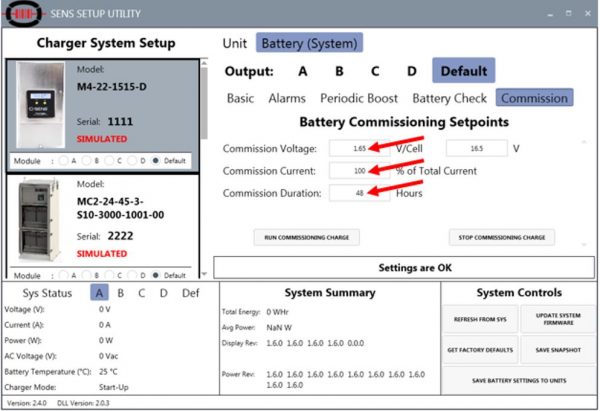Click Run Commissioning Charge button
Viewport: 600px width, 411px height.
click(307, 237)
